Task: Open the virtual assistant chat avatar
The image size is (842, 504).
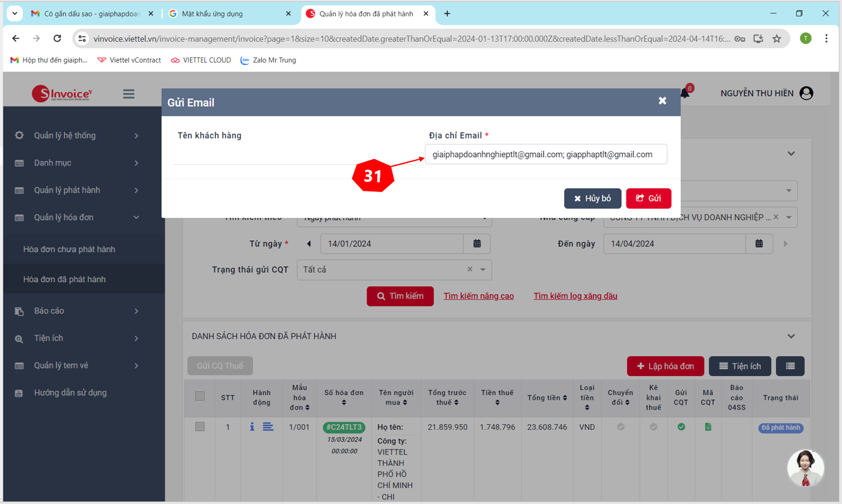Action: click(x=805, y=468)
